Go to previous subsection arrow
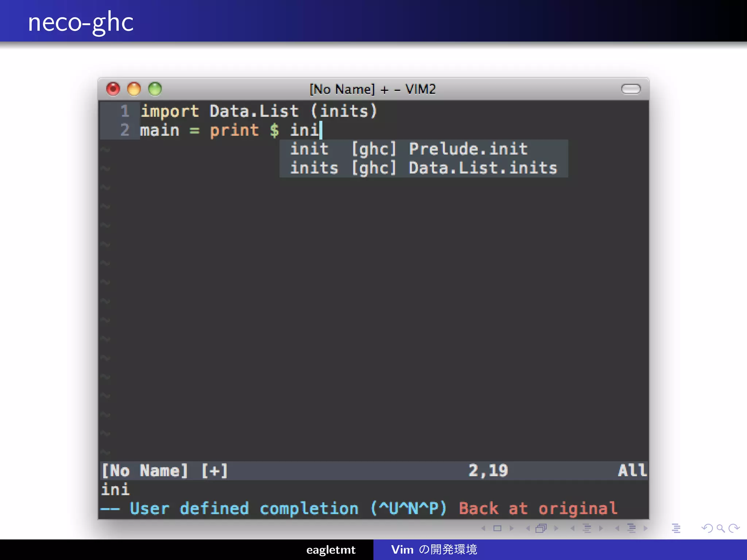The width and height of the screenshot is (747, 560). point(573,528)
